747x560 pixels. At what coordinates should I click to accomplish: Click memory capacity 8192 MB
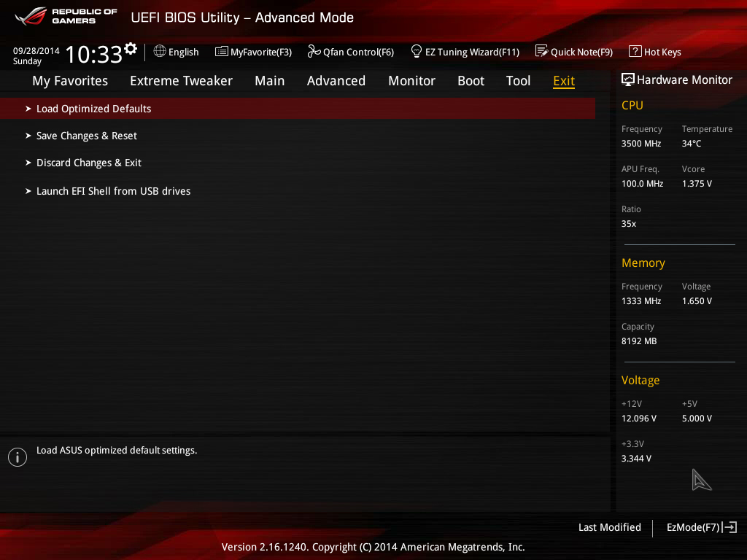639,341
